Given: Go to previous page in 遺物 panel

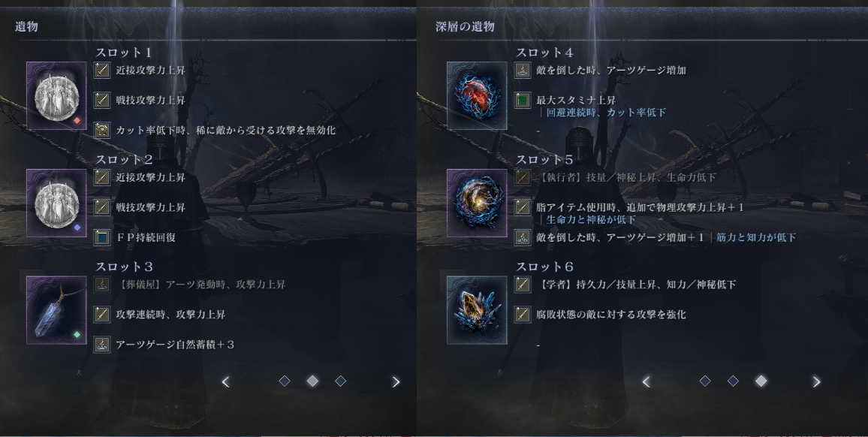Looking at the screenshot, I should click(x=225, y=381).
